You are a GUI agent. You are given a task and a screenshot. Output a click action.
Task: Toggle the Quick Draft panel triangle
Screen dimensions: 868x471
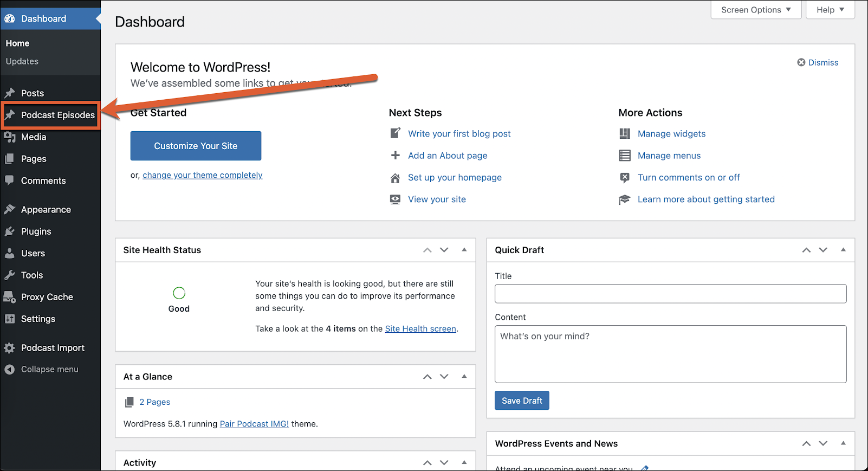click(843, 250)
